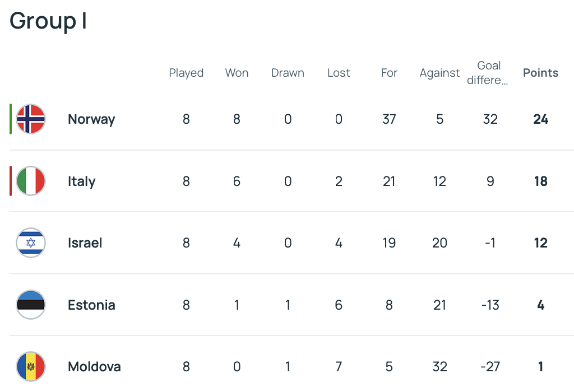The height and width of the screenshot is (392, 574).
Task: Click the Won column header
Action: pyautogui.click(x=237, y=73)
